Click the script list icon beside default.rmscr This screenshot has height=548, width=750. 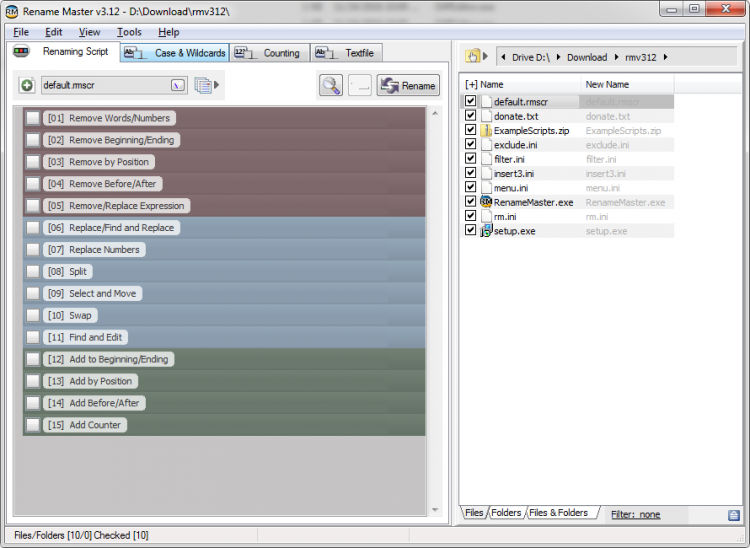click(x=203, y=86)
